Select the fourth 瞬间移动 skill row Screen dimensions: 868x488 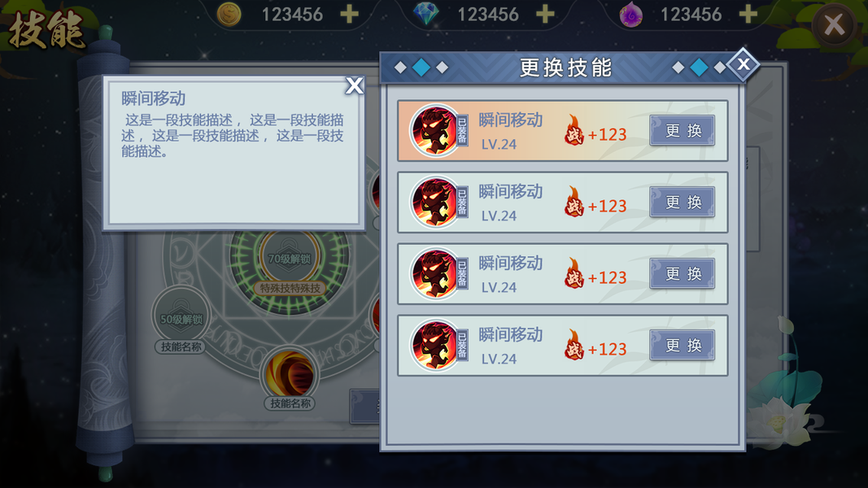[562, 345]
